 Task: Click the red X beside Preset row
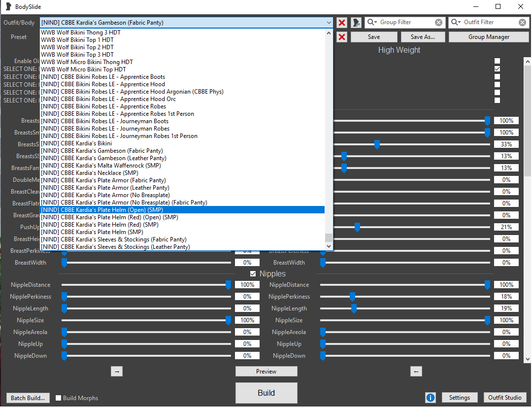click(x=342, y=37)
